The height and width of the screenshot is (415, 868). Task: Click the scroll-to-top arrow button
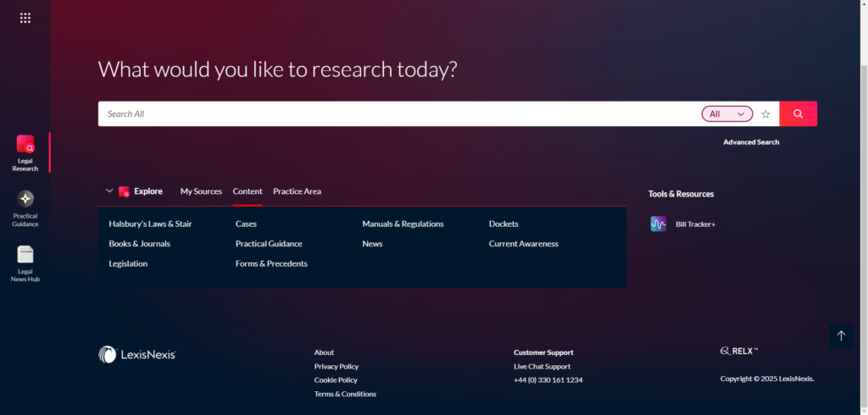pyautogui.click(x=841, y=336)
